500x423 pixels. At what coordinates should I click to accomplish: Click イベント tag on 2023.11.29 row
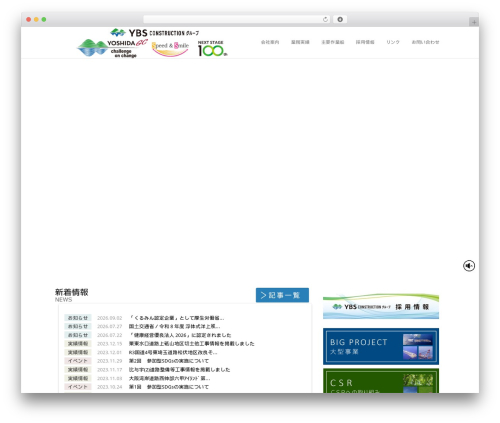pos(78,361)
